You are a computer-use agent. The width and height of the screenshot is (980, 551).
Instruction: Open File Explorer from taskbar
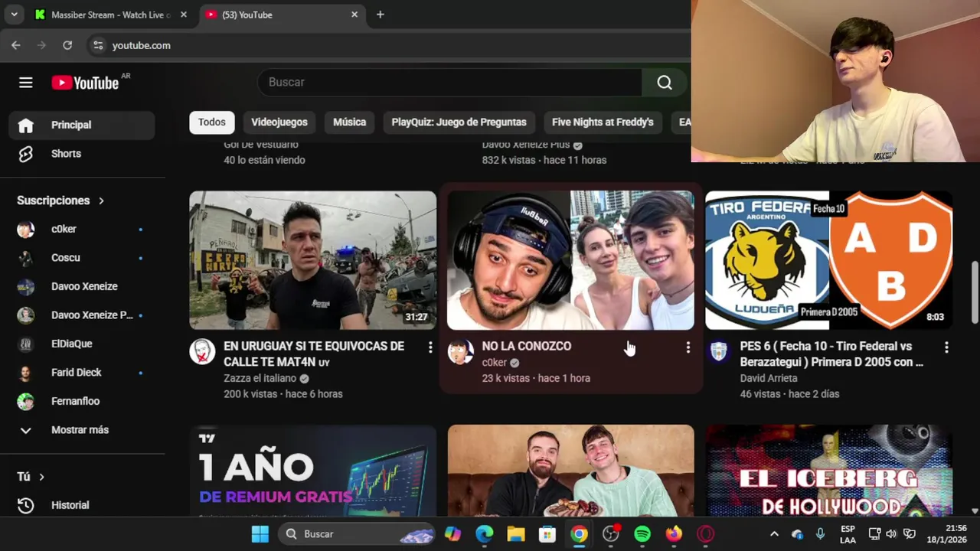tap(516, 534)
